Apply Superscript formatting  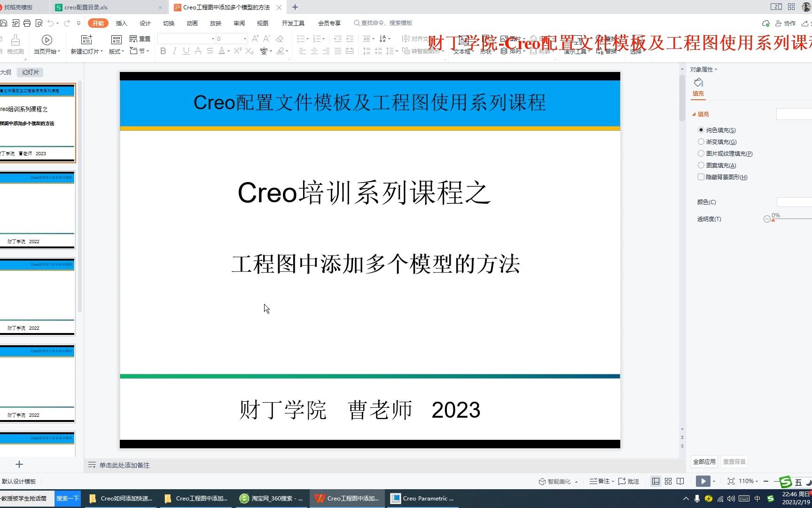point(238,51)
